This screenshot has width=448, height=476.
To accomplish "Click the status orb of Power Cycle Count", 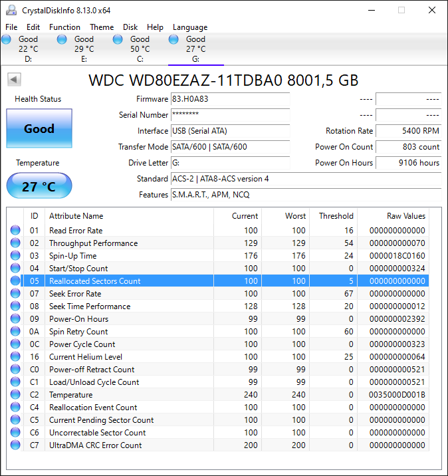I will pos(15,344).
